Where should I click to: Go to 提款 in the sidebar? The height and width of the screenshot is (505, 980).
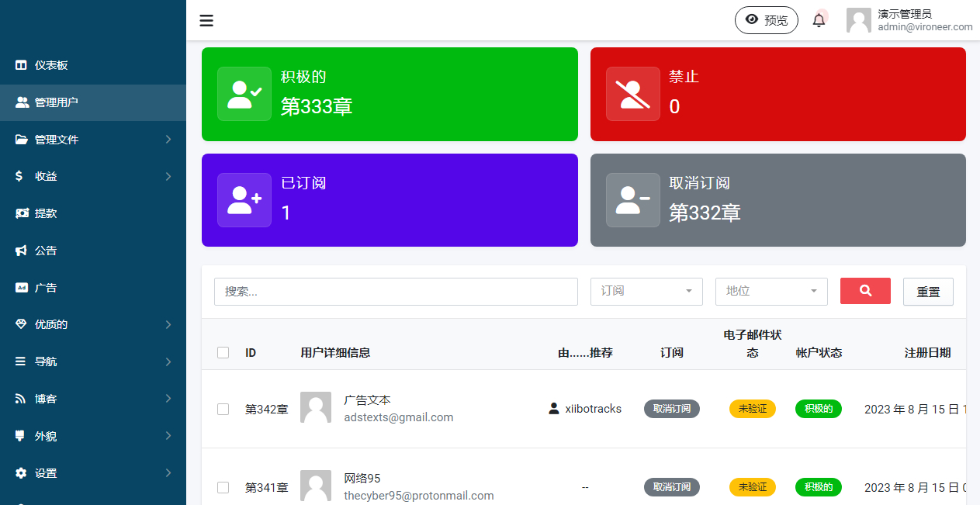pos(46,213)
